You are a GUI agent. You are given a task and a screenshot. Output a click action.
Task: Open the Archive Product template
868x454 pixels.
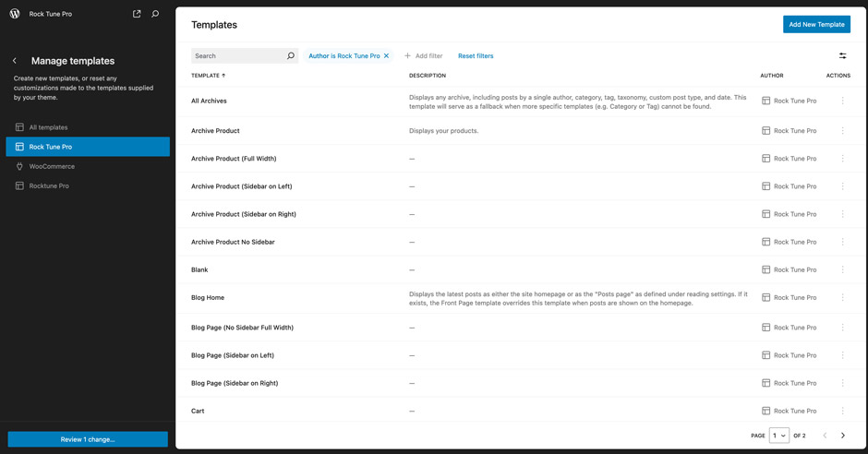[215, 131]
